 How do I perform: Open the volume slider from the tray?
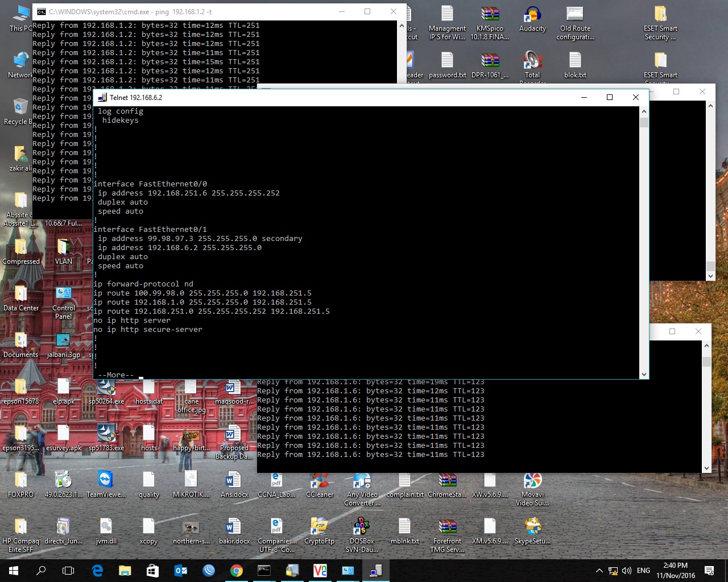(626, 571)
